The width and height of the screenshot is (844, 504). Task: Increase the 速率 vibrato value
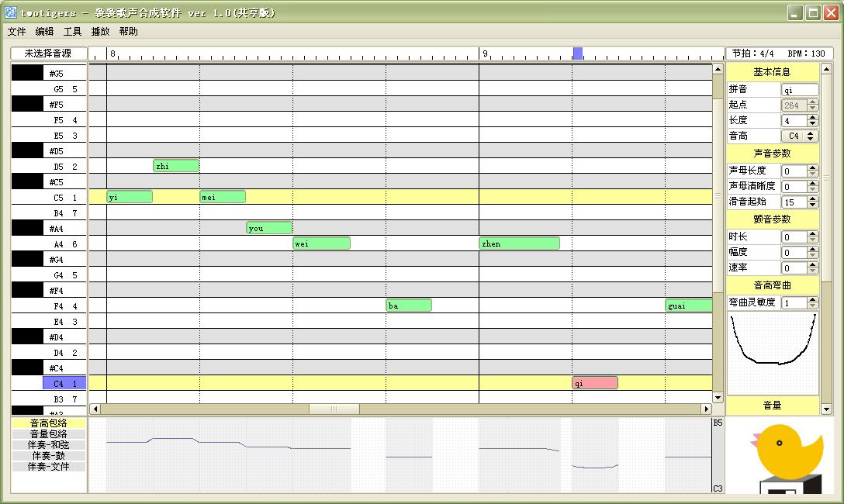[x=813, y=264]
